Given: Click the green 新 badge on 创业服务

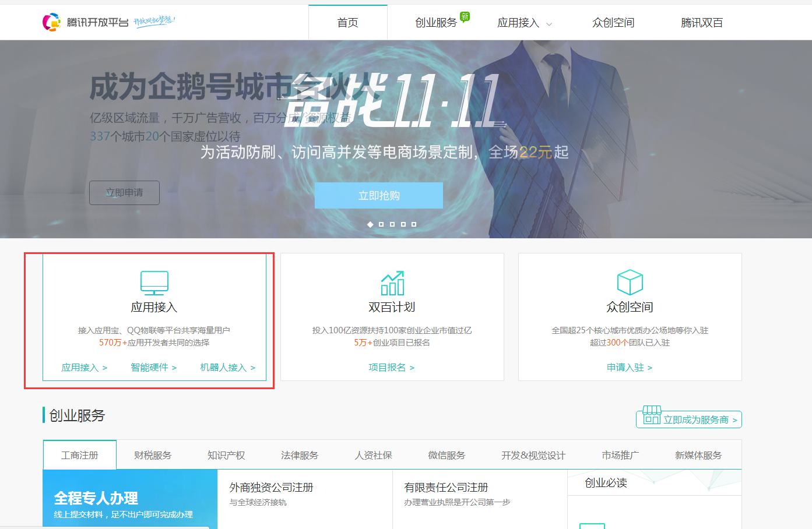Looking at the screenshot, I should (x=464, y=16).
